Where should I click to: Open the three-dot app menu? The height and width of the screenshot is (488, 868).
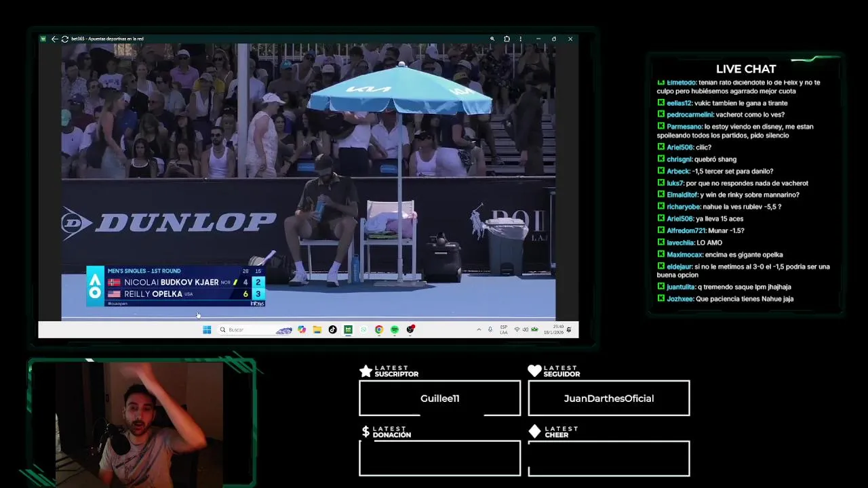tap(520, 39)
